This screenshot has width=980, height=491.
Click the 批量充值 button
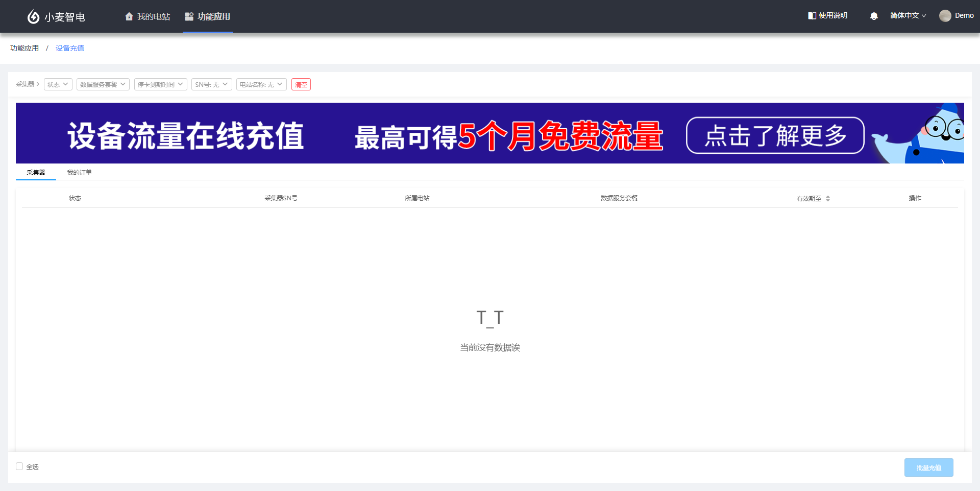(928, 467)
